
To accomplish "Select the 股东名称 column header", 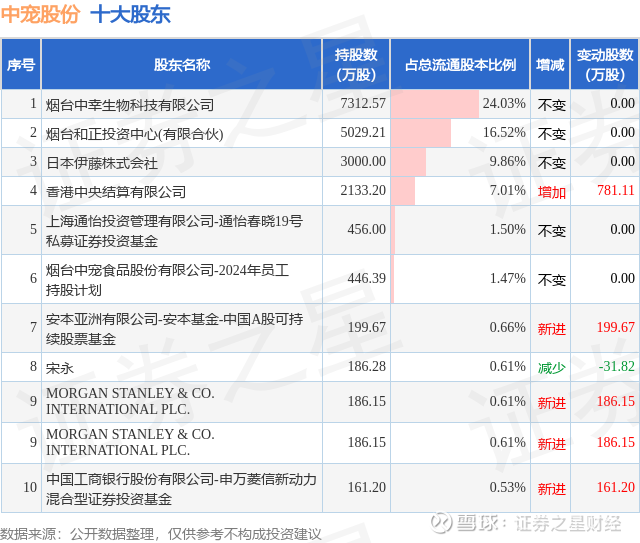I will pyautogui.click(x=182, y=65).
